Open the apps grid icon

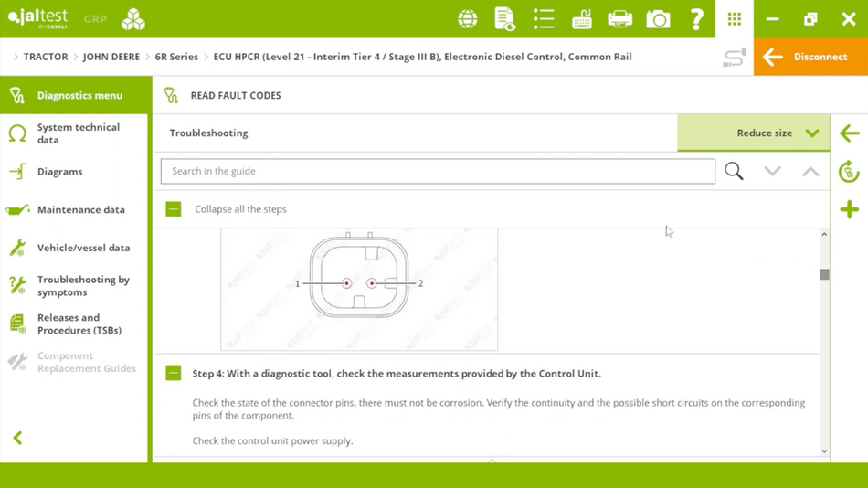tap(734, 19)
